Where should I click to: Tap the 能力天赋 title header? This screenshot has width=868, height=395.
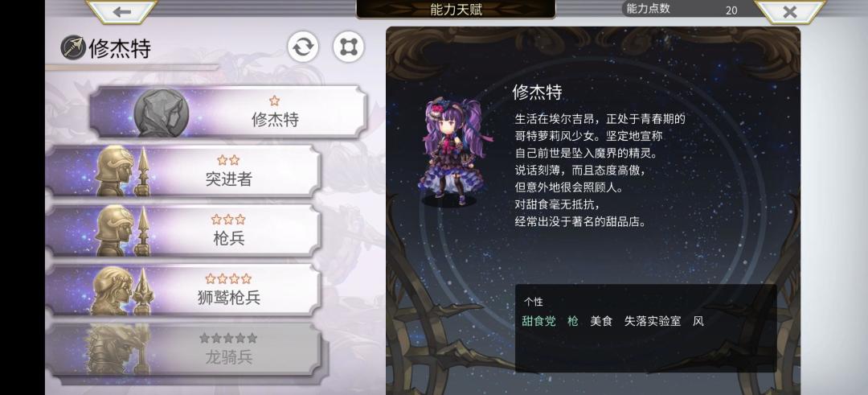[457, 10]
